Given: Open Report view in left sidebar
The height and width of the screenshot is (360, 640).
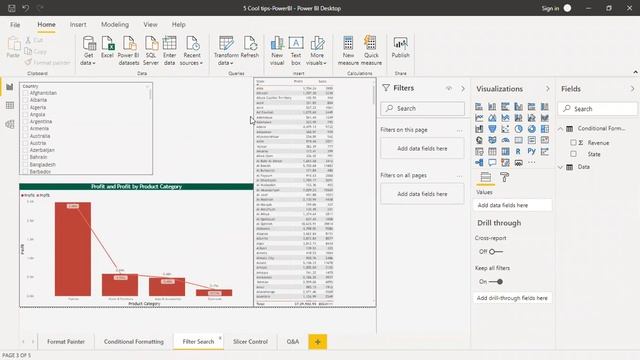Looking at the screenshot, I should click(x=10, y=87).
